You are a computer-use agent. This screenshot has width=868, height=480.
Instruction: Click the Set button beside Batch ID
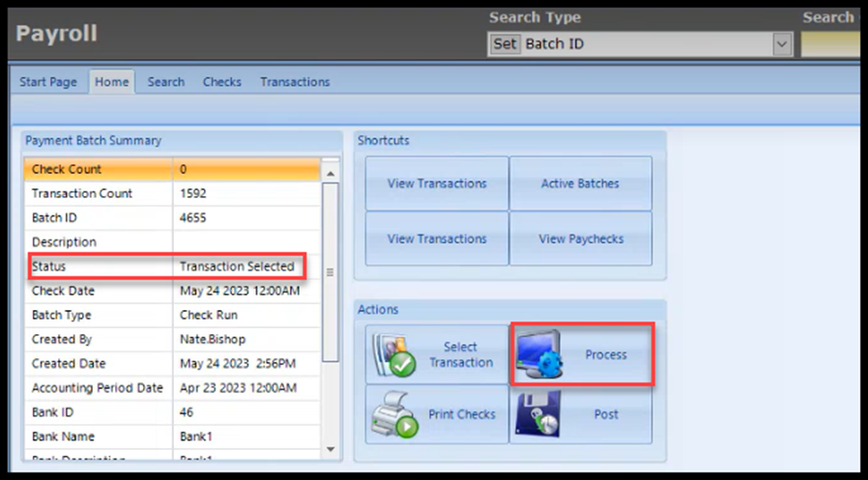(506, 44)
